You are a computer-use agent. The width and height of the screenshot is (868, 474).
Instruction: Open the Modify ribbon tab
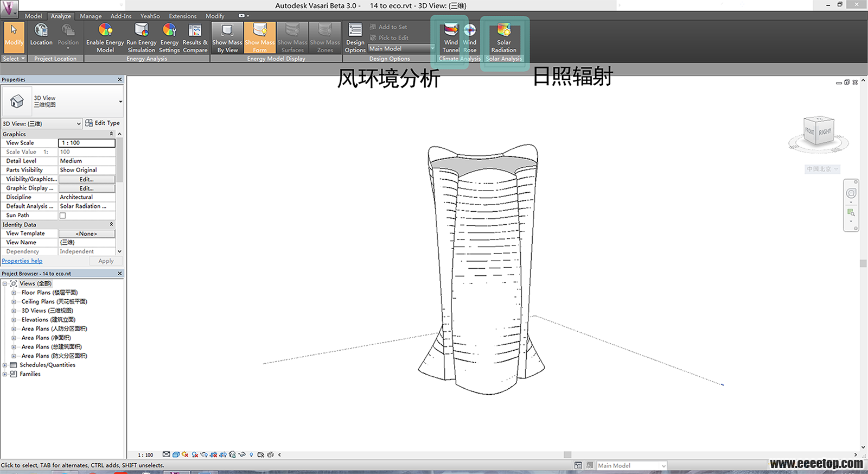point(215,16)
